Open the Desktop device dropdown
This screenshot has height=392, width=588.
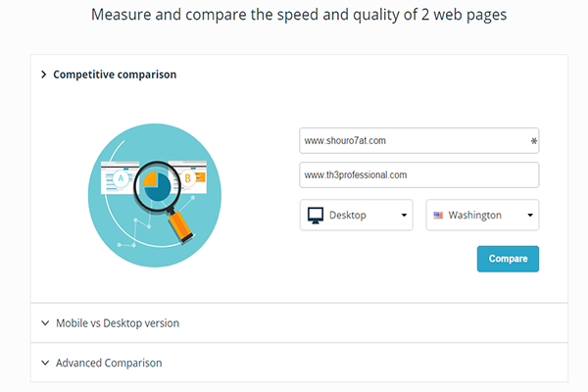coord(357,215)
